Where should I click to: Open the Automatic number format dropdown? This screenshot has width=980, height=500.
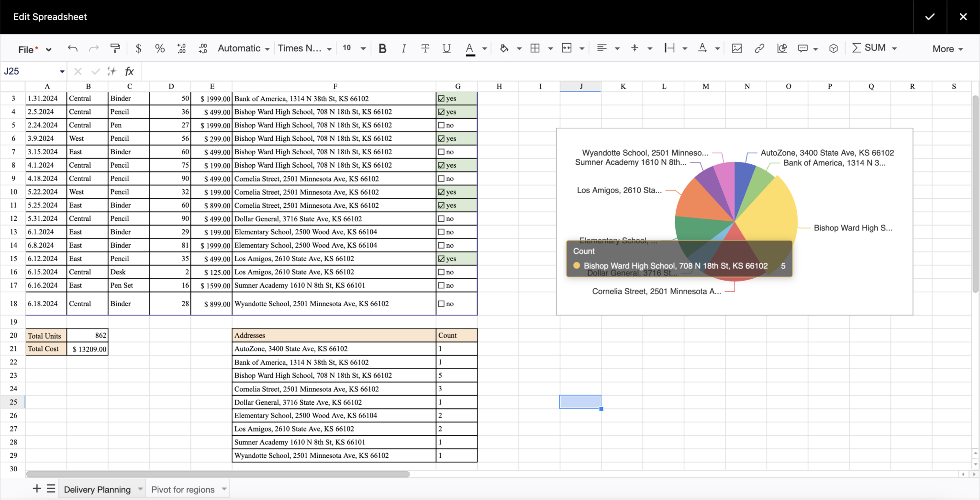click(243, 48)
